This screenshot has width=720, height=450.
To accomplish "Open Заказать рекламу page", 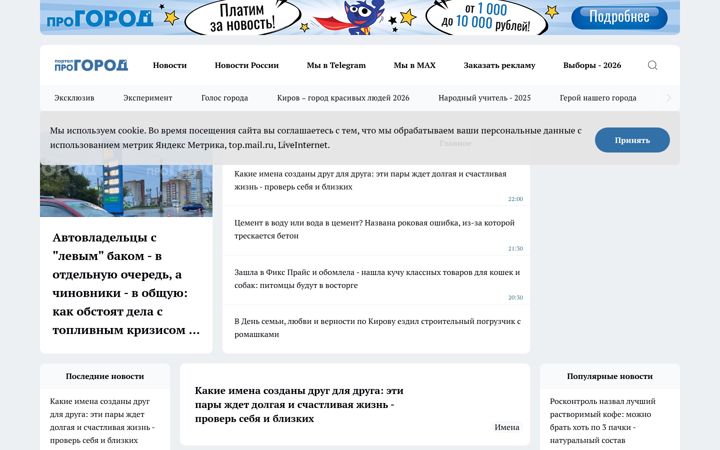I will (x=499, y=65).
